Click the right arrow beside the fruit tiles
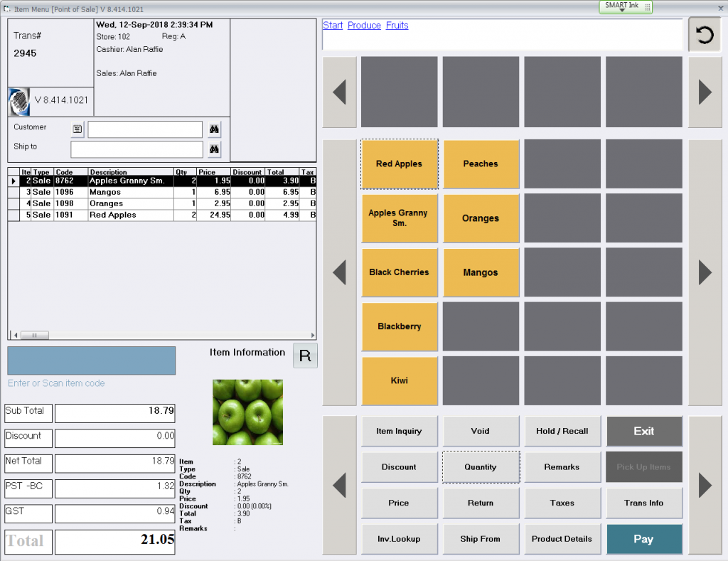The height and width of the screenshot is (561, 728). tap(705, 272)
